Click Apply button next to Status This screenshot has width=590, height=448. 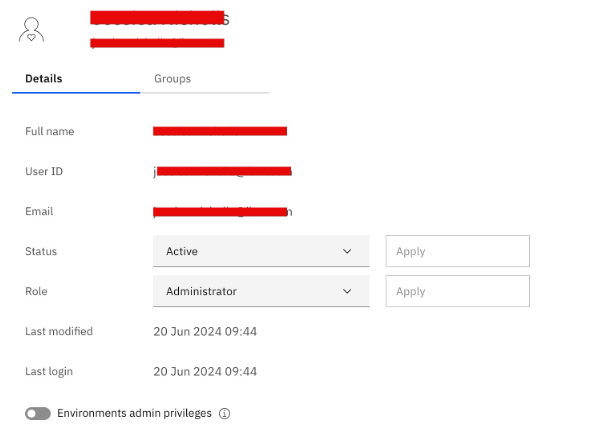click(x=458, y=251)
